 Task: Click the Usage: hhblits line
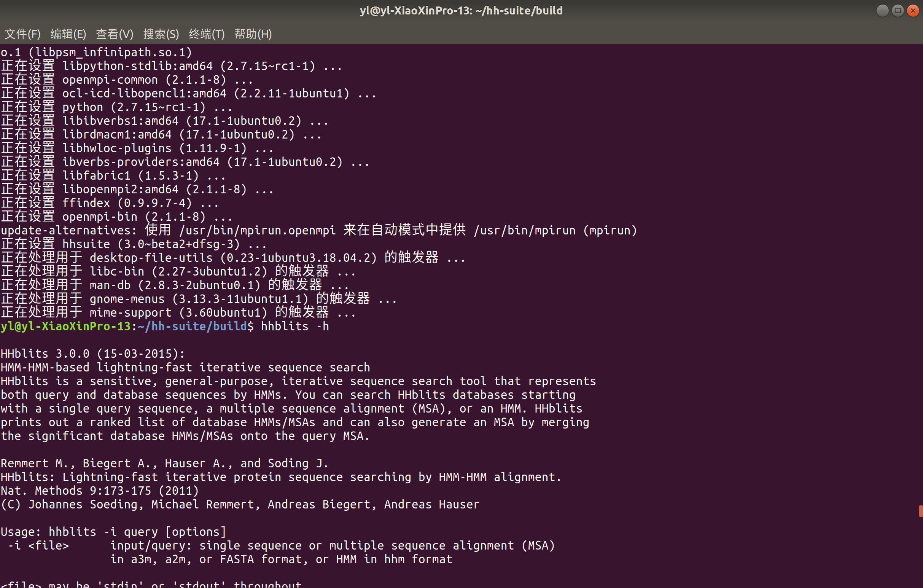point(113,532)
